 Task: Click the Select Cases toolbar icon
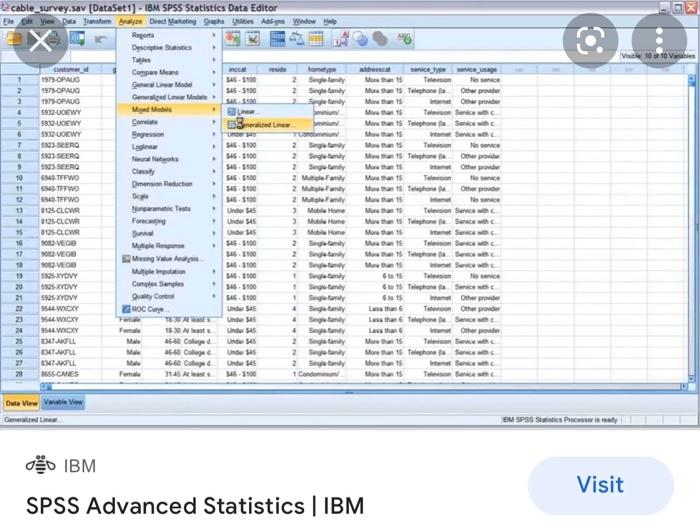click(x=316, y=39)
